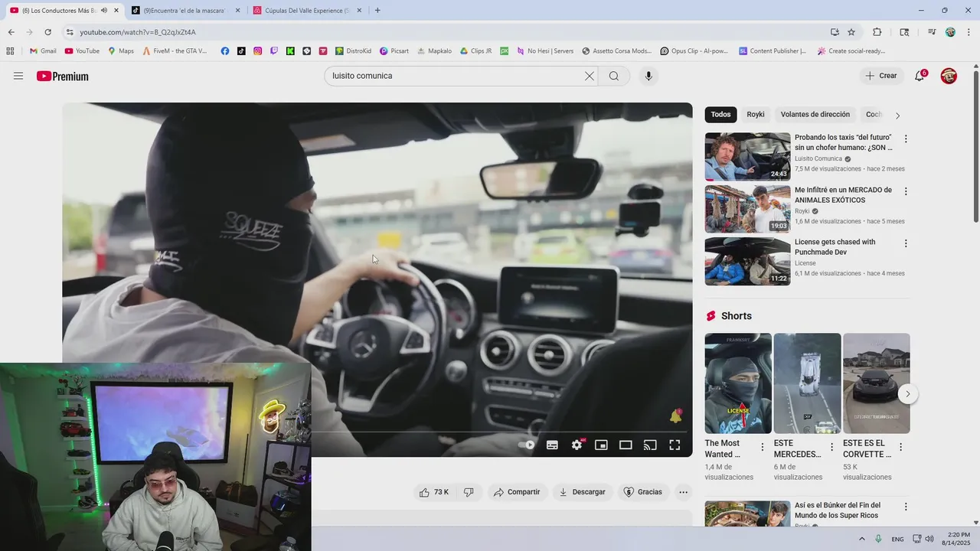The image size is (980, 551).
Task: Show hidden system tray icons
Action: (x=861, y=539)
